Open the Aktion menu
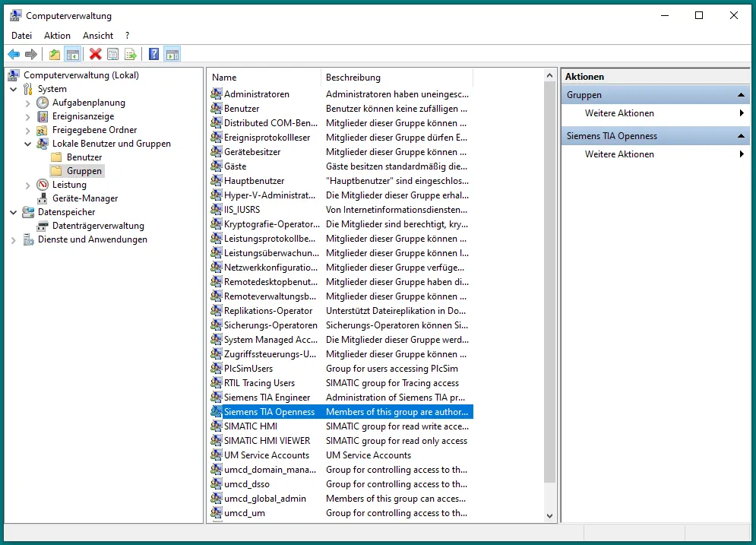Image resolution: width=756 pixels, height=545 pixels. coord(58,36)
